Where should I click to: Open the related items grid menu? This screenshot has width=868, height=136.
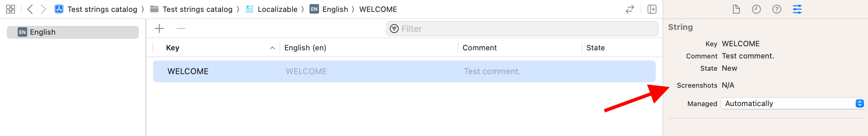point(11,9)
